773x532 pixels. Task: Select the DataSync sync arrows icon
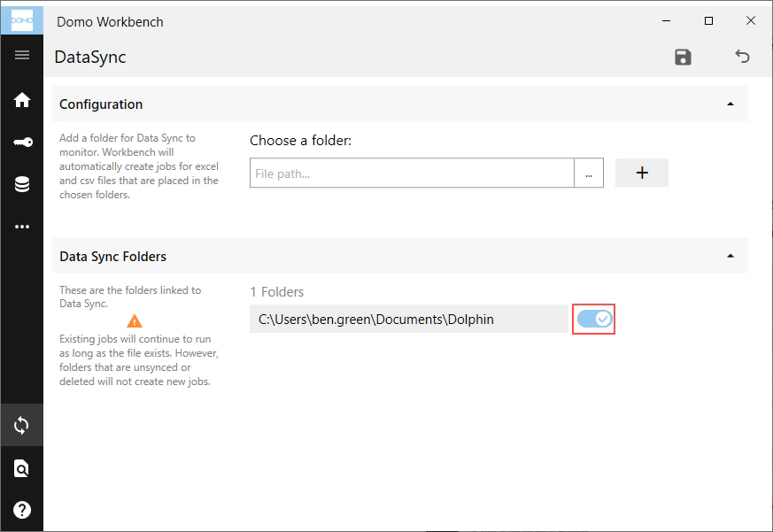pyautogui.click(x=21, y=425)
